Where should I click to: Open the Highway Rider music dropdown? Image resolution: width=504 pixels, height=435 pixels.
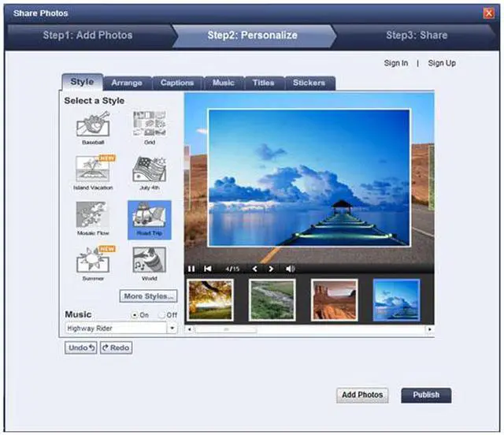(172, 328)
